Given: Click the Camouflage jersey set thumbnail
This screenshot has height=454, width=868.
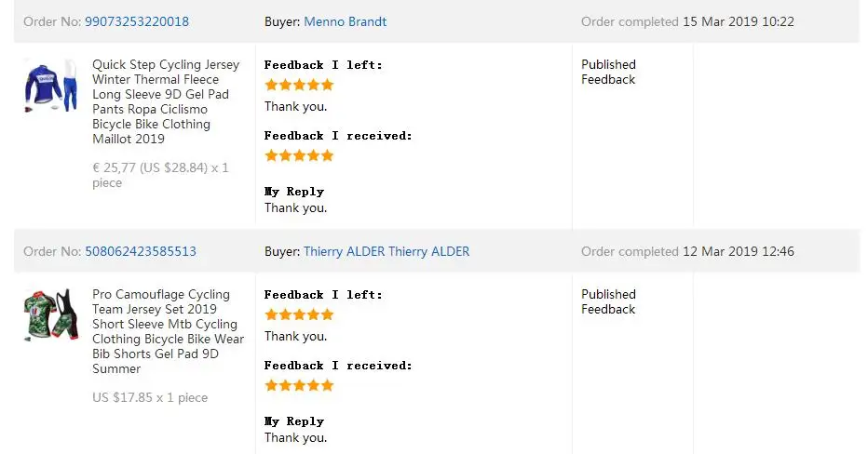Looking at the screenshot, I should click(x=51, y=316).
